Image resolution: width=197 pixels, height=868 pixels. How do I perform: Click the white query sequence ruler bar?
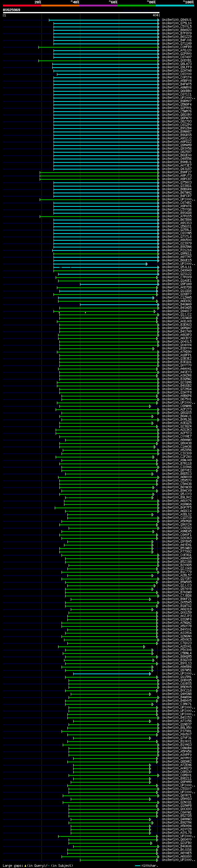81,12
